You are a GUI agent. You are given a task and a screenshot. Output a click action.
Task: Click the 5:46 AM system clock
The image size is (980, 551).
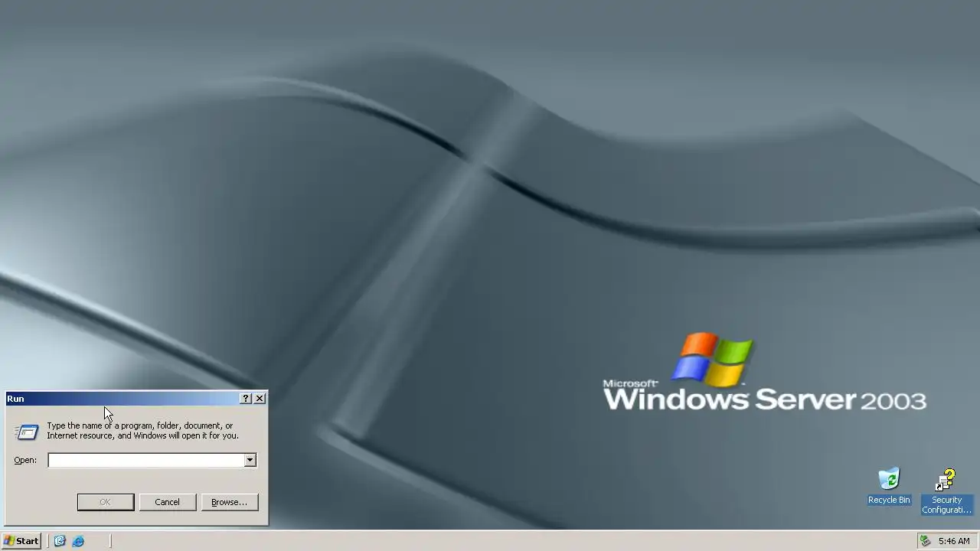click(x=954, y=541)
